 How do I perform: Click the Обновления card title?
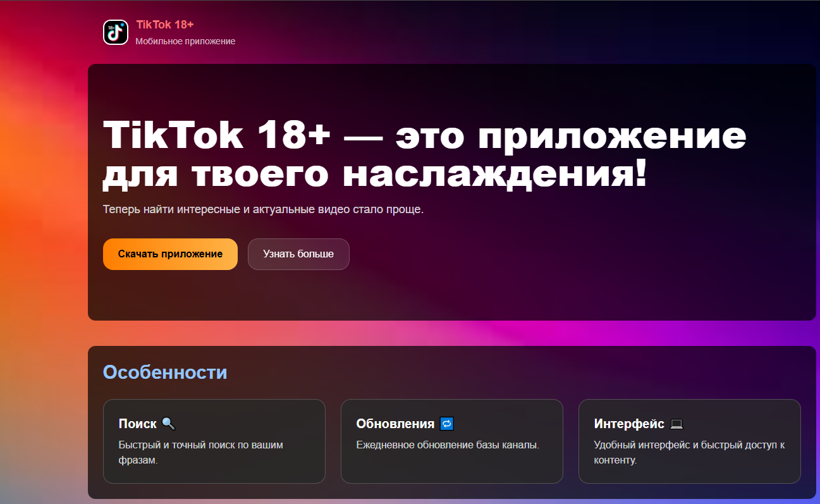(395, 424)
